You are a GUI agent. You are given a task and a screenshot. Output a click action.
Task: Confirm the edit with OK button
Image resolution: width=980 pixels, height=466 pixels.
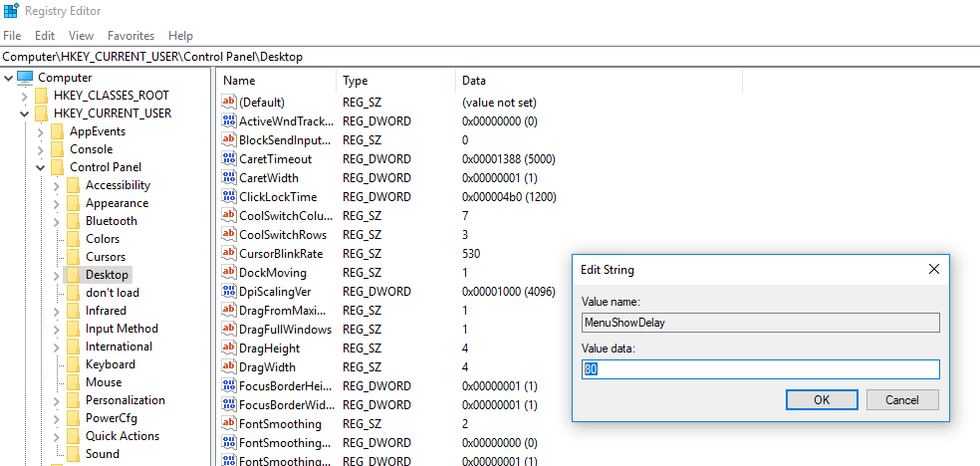tap(822, 400)
